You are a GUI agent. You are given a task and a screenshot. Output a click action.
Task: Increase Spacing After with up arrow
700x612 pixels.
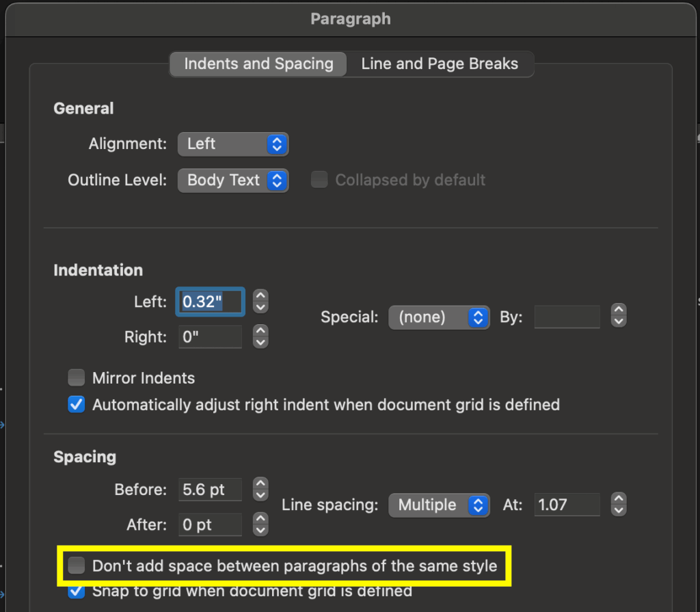(x=260, y=518)
